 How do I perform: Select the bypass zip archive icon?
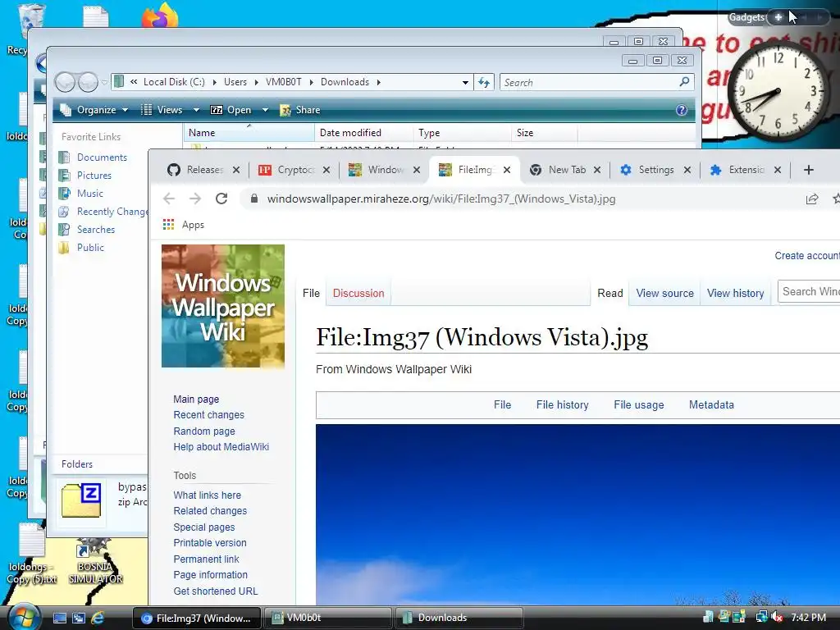click(x=81, y=500)
